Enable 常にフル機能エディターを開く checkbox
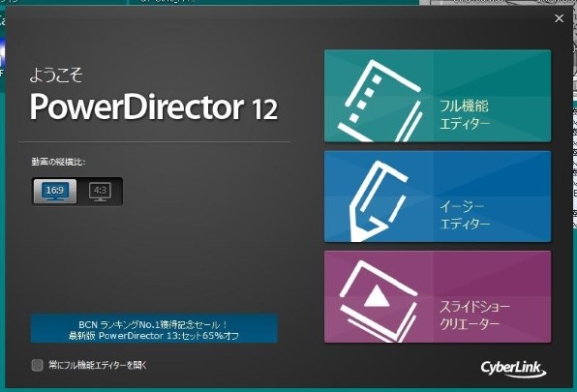This screenshot has width=577, height=392. 37,365
